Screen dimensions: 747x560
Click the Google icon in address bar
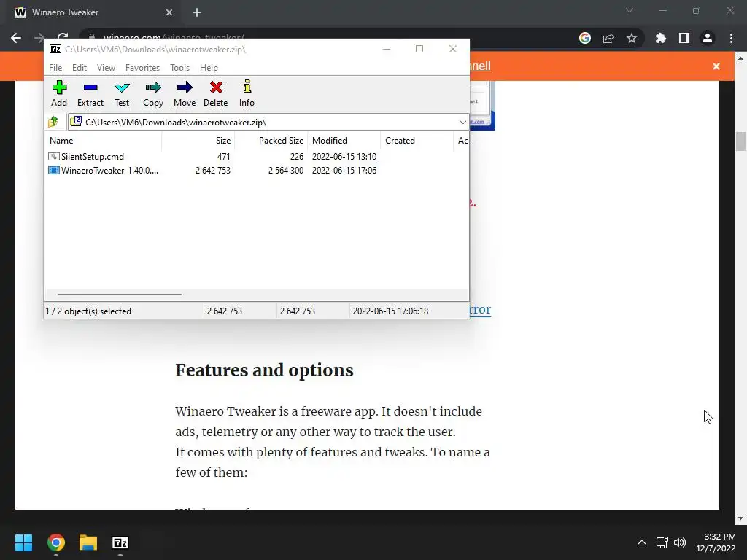coord(585,38)
